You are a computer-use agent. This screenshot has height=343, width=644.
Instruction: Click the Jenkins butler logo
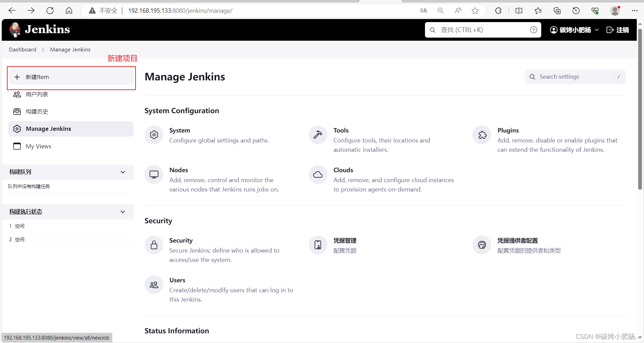click(15, 30)
